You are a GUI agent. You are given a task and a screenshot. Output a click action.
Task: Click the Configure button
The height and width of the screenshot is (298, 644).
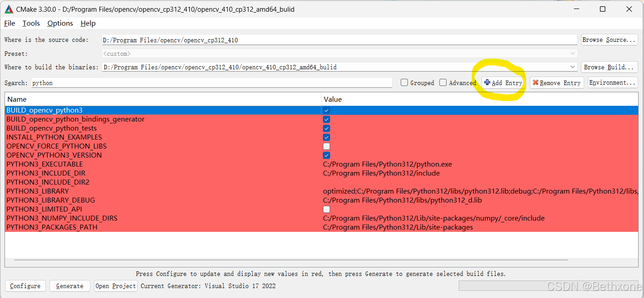(x=25, y=286)
